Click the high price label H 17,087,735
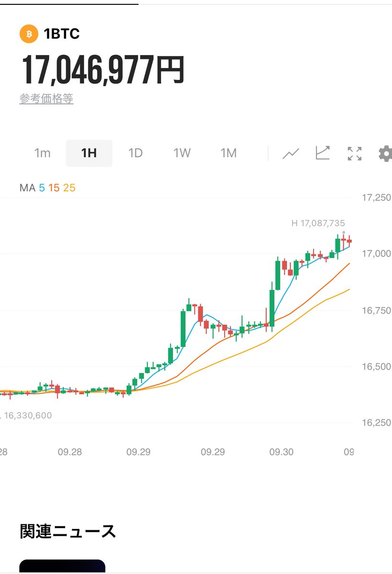This screenshot has height=574, width=392. [318, 222]
